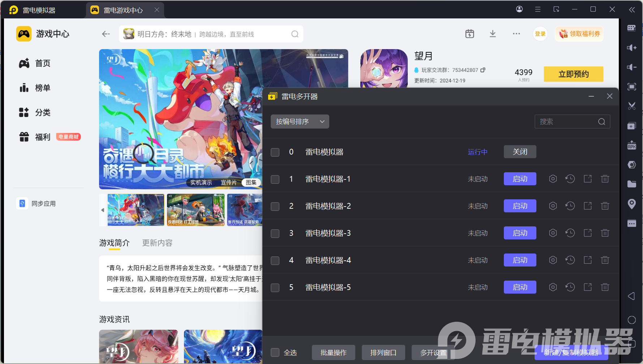Open settings for 雷电模拟器-5
Viewport: 643px width, 364px height.
pyautogui.click(x=553, y=287)
